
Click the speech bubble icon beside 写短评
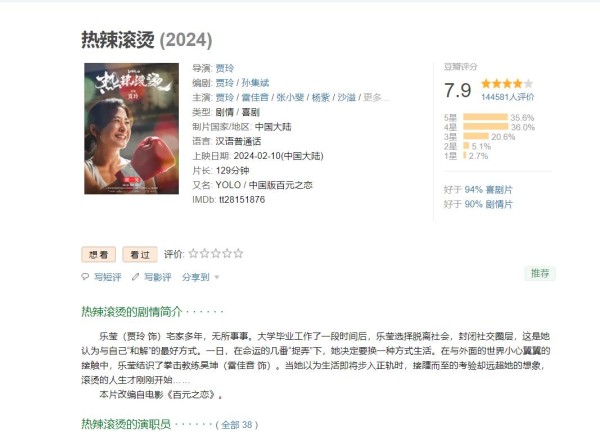85,277
